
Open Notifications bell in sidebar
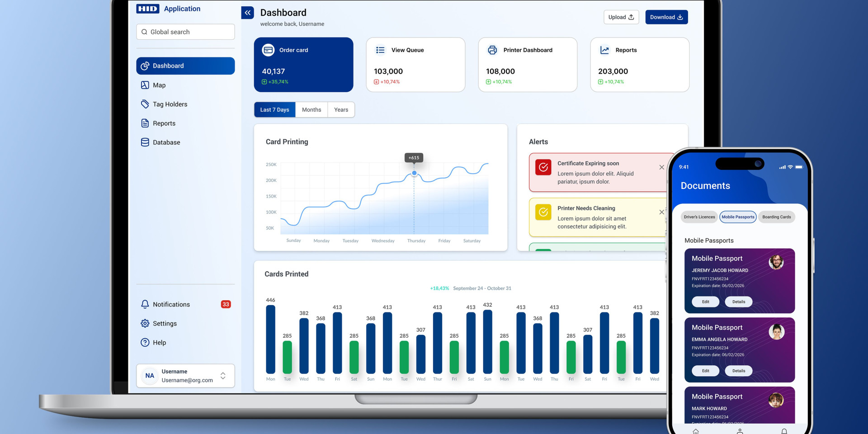click(x=145, y=304)
